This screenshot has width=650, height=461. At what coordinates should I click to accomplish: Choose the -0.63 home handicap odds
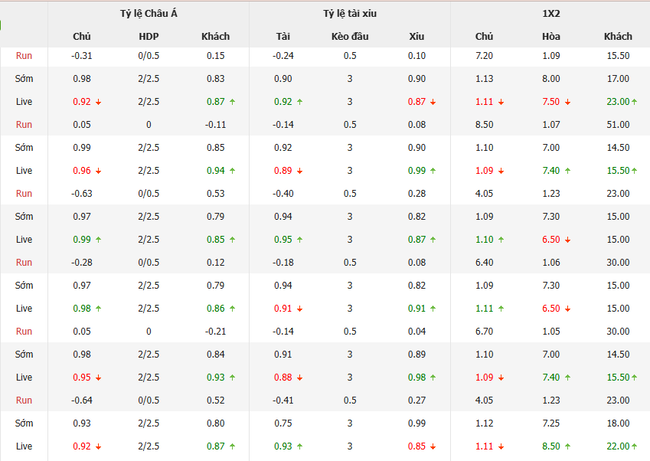pyautogui.click(x=82, y=193)
